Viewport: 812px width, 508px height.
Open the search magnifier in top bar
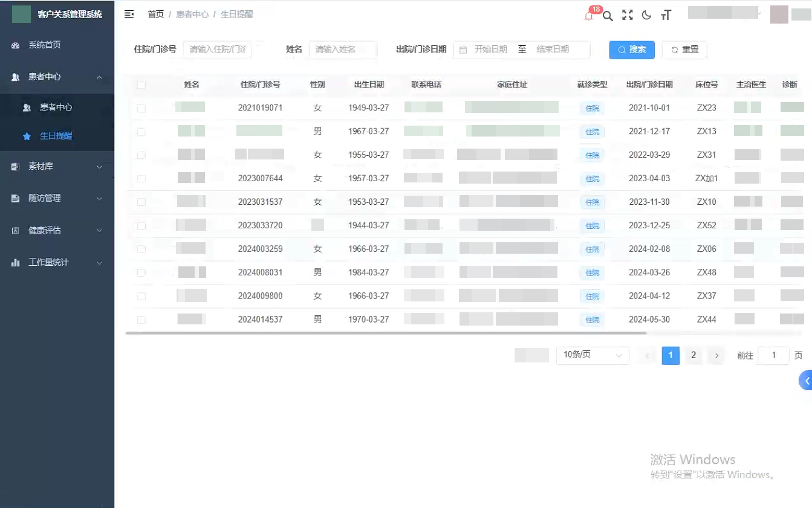[608, 16]
